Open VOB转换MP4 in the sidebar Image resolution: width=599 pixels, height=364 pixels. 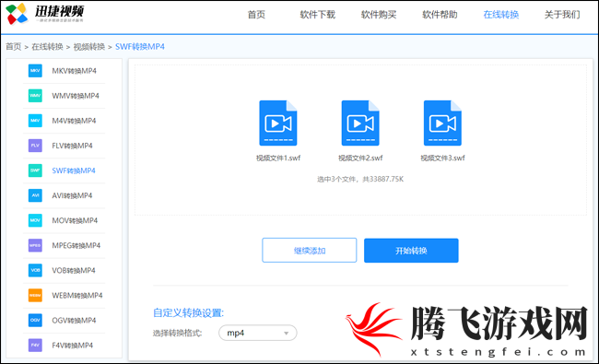tap(74, 270)
